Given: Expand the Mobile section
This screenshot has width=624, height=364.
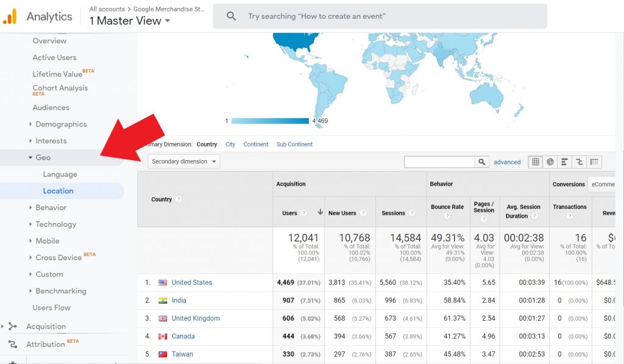Looking at the screenshot, I should 30,241.
